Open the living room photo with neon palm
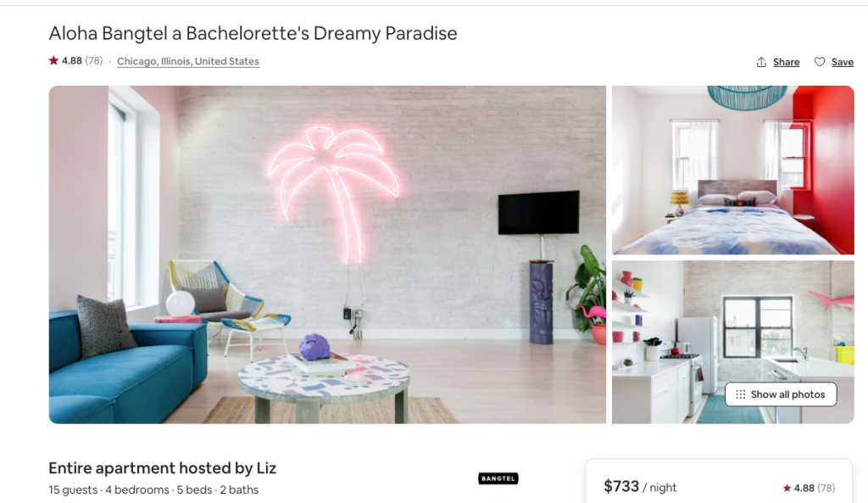The image size is (868, 503). (x=327, y=254)
